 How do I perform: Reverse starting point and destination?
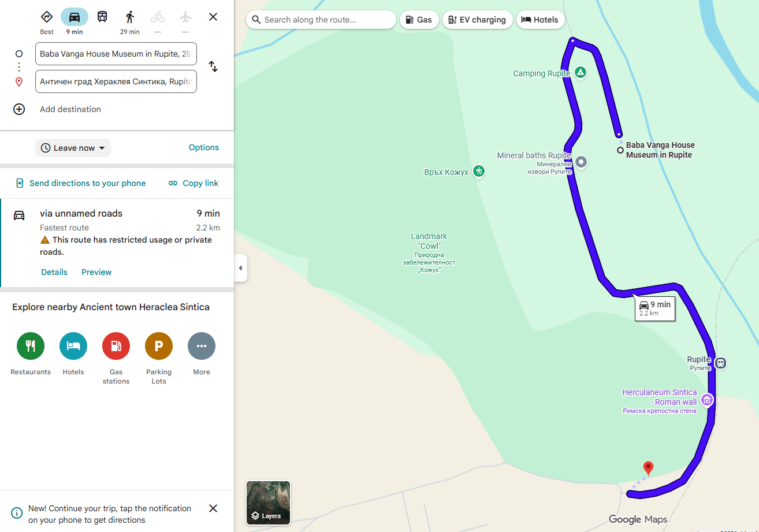[x=213, y=66]
